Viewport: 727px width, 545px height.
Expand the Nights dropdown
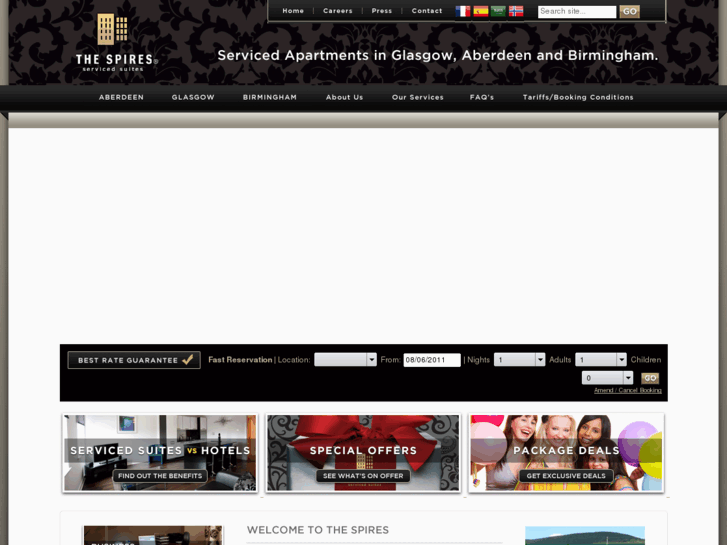click(x=519, y=359)
